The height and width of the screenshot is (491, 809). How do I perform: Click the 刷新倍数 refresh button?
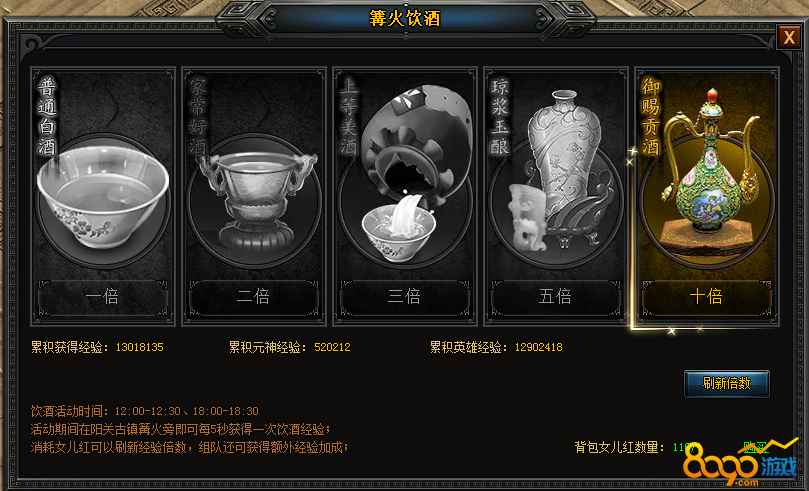coord(726,383)
